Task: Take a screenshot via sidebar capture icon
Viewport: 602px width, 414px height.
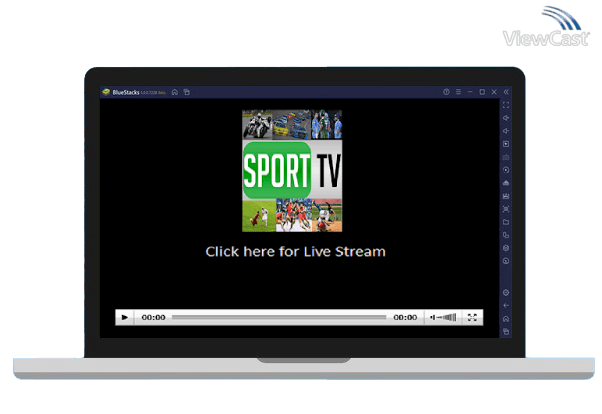Action: [x=506, y=209]
